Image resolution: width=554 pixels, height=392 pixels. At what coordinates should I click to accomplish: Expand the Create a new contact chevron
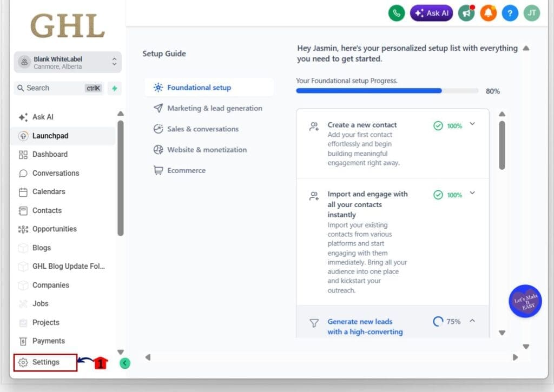[472, 124]
